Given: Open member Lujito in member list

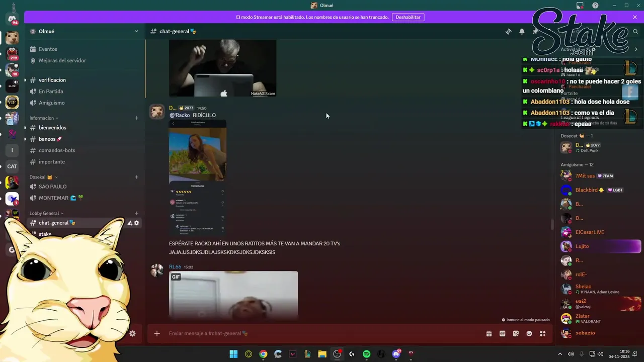Looking at the screenshot, I should click(600, 246).
